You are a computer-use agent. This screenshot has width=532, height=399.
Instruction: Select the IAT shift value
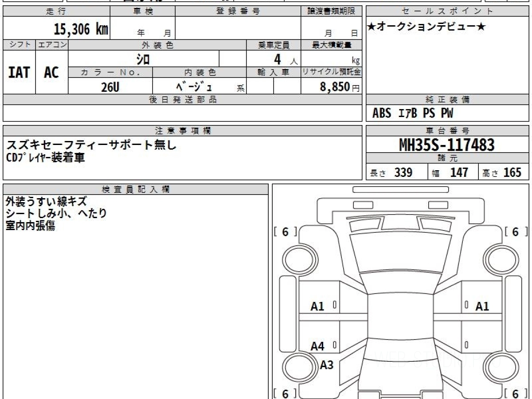pyautogui.click(x=19, y=72)
